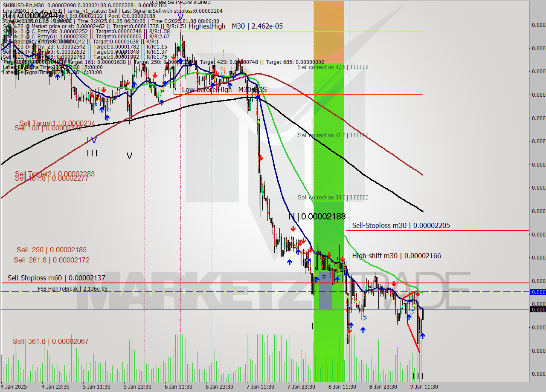
Task: Click the 6 Jan 11:30 time label
Action: point(178,387)
